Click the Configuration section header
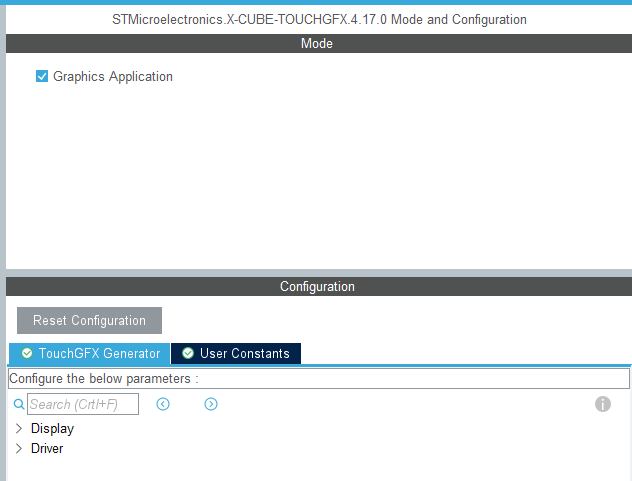Screen dimensions: 632x481 click(319, 287)
